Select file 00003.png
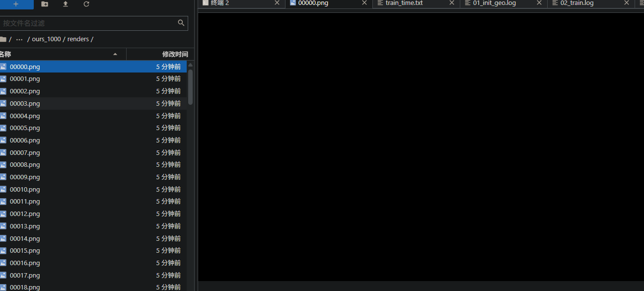This screenshot has width=644, height=291. (x=93, y=103)
